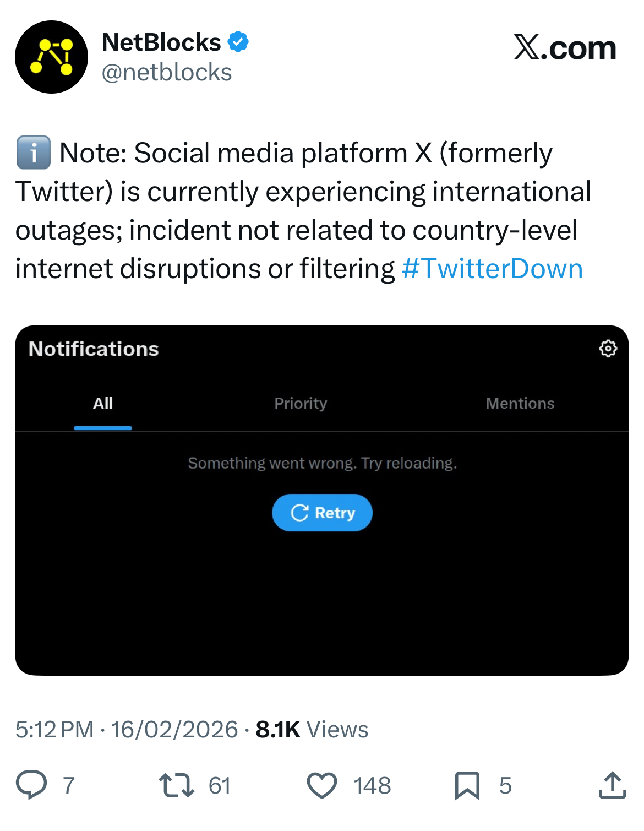
Task: Click the blue info emoji icon
Action: click(x=33, y=153)
